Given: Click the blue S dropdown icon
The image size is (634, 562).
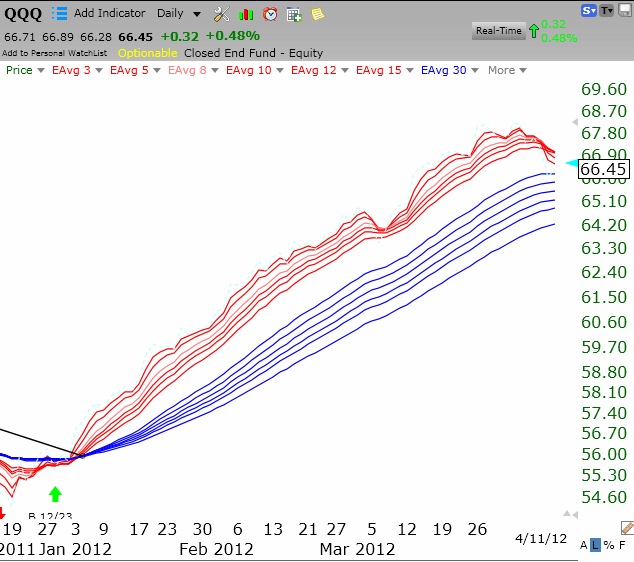Looking at the screenshot, I should [x=588, y=11].
